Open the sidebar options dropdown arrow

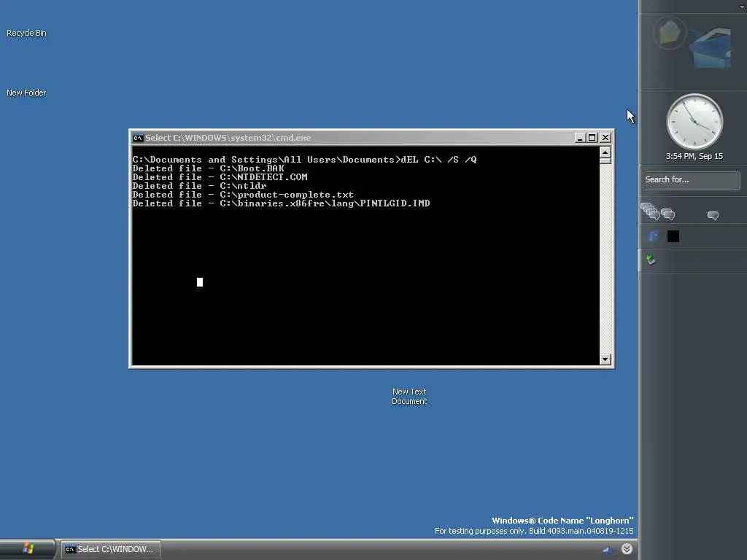coord(742,7)
